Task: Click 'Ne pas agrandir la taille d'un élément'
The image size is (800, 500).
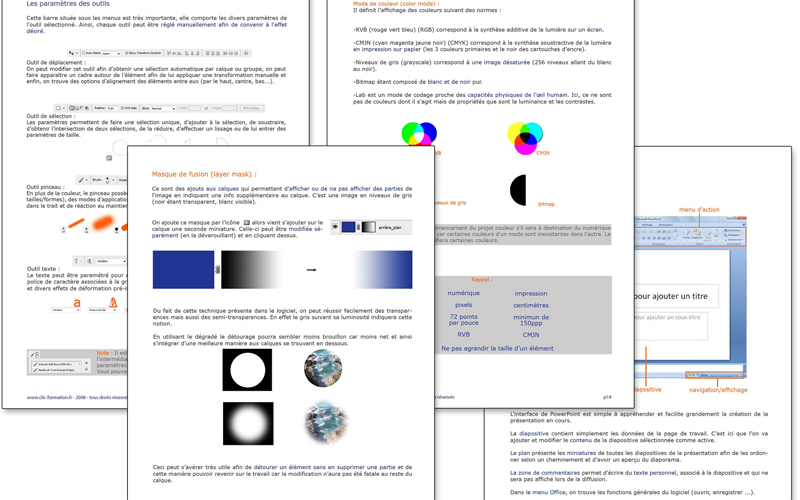Action: (x=497, y=348)
